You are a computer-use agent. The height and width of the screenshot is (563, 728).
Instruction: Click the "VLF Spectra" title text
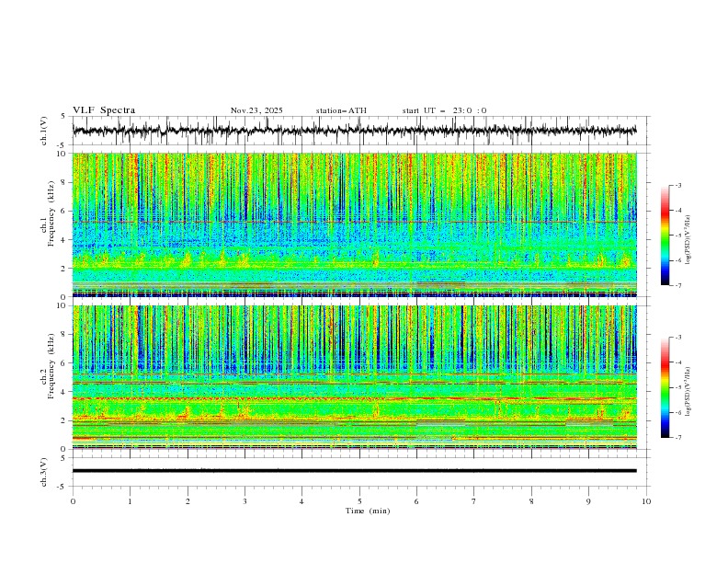104,110
